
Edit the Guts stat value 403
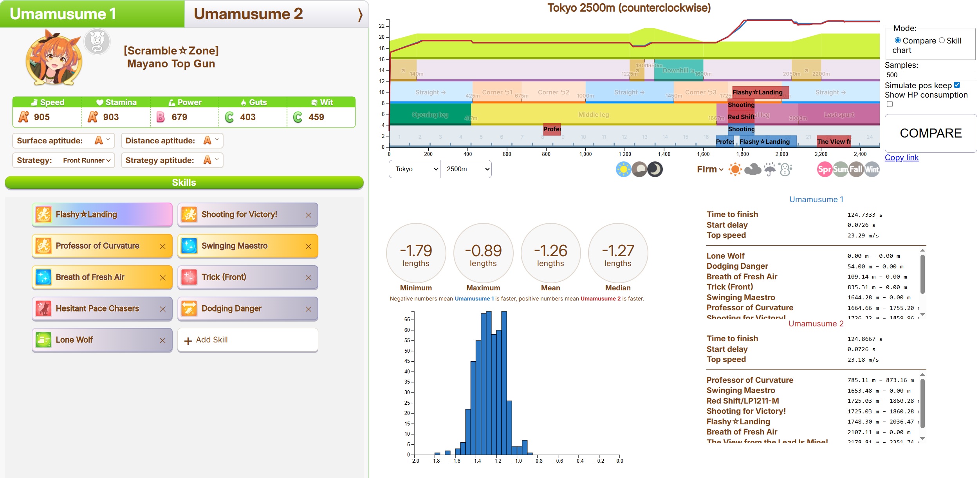[248, 117]
